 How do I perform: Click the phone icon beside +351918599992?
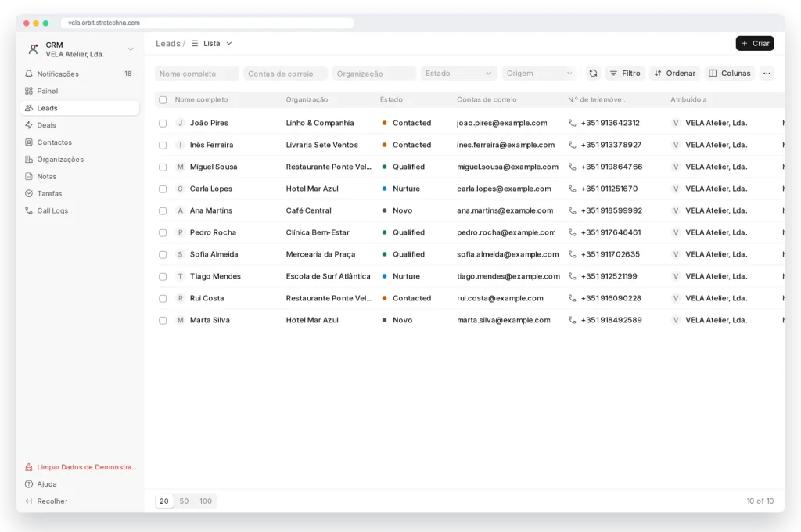[x=572, y=210]
